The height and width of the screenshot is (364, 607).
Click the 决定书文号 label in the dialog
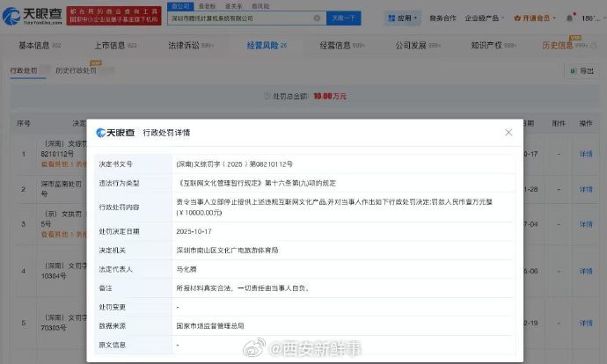116,164
